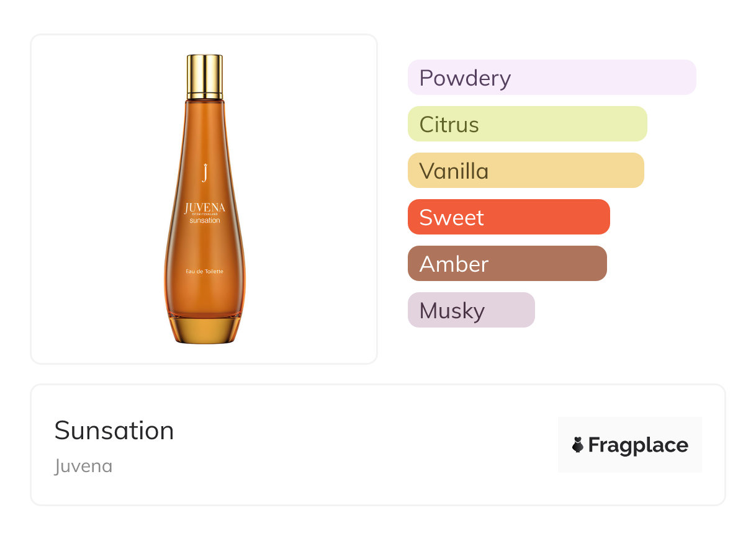Screen dimensions: 756x536
Task: Click the Eau de Toilette label on the bottle
Action: [x=205, y=271]
